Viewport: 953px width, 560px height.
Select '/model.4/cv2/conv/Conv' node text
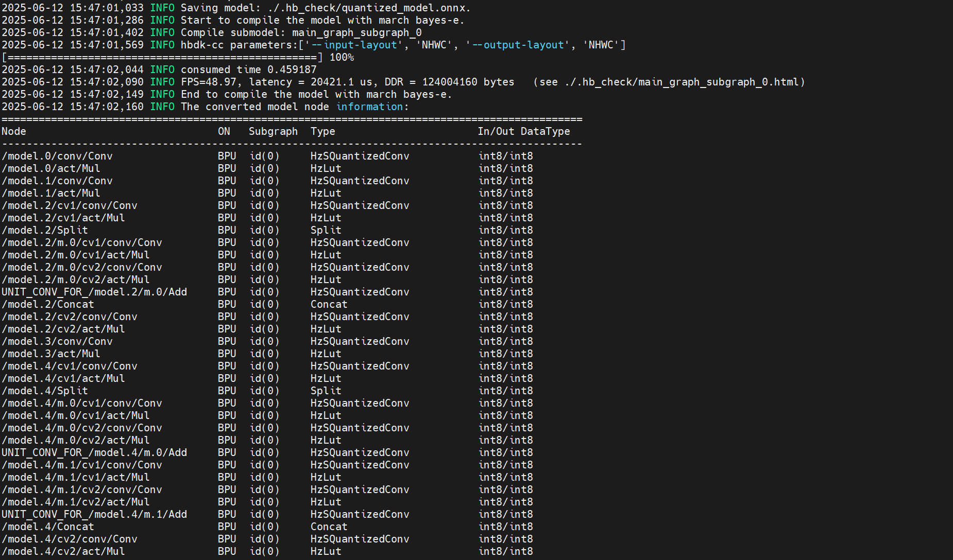(x=70, y=539)
